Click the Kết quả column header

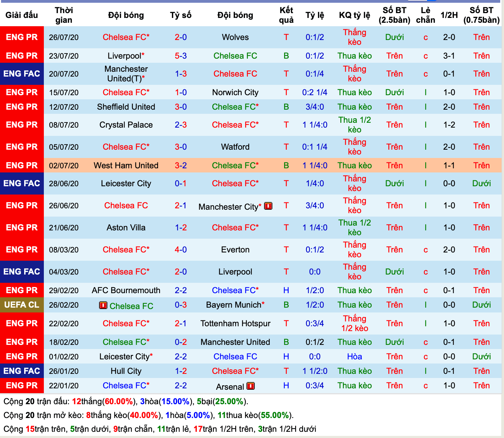click(286, 15)
